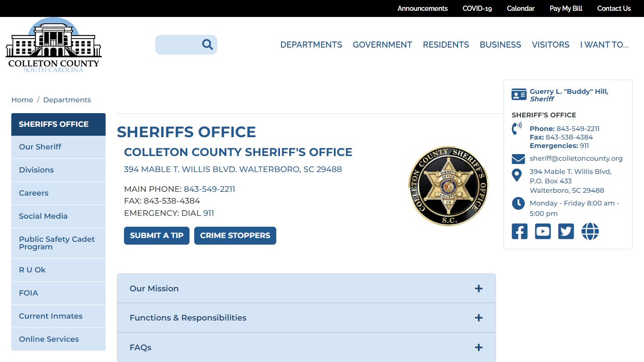Open Public Safety Cadet Program sidebar item
The image size is (644, 362).
[x=58, y=243]
